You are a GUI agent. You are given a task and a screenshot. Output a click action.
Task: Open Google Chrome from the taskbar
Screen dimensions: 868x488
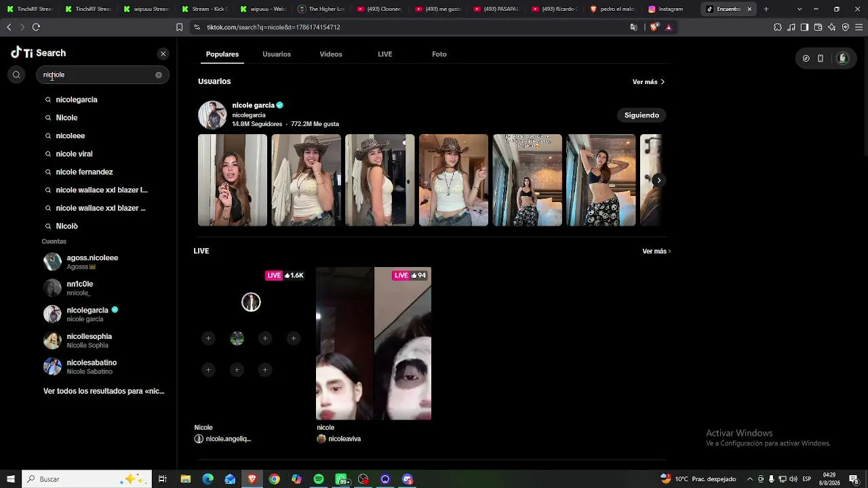pos(274,479)
